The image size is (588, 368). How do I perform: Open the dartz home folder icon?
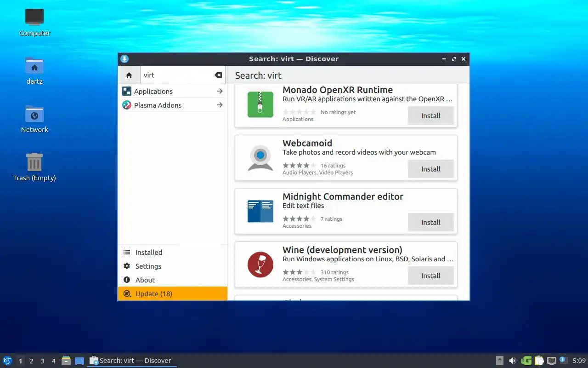click(34, 70)
